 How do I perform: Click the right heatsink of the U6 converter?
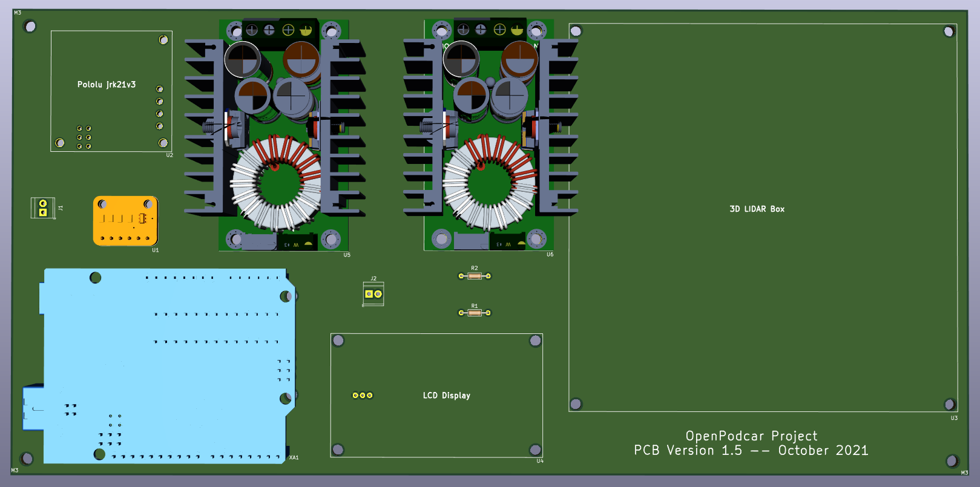pyautogui.click(x=557, y=127)
